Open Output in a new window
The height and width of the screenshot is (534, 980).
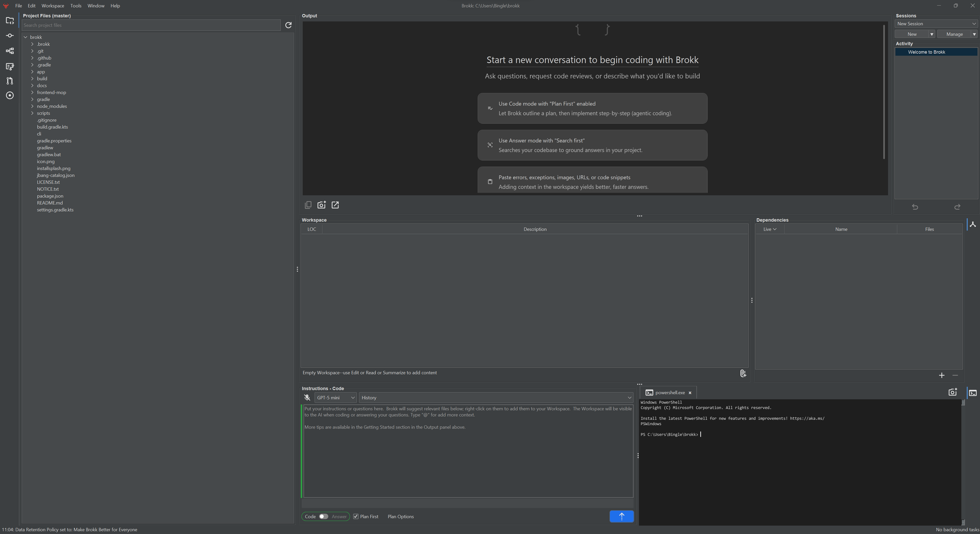[335, 204]
